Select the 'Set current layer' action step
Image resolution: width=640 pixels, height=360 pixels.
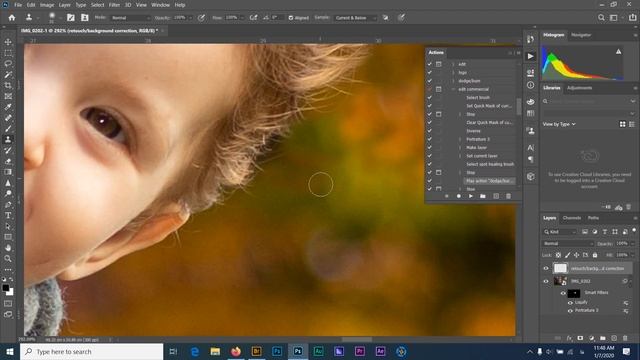point(482,156)
